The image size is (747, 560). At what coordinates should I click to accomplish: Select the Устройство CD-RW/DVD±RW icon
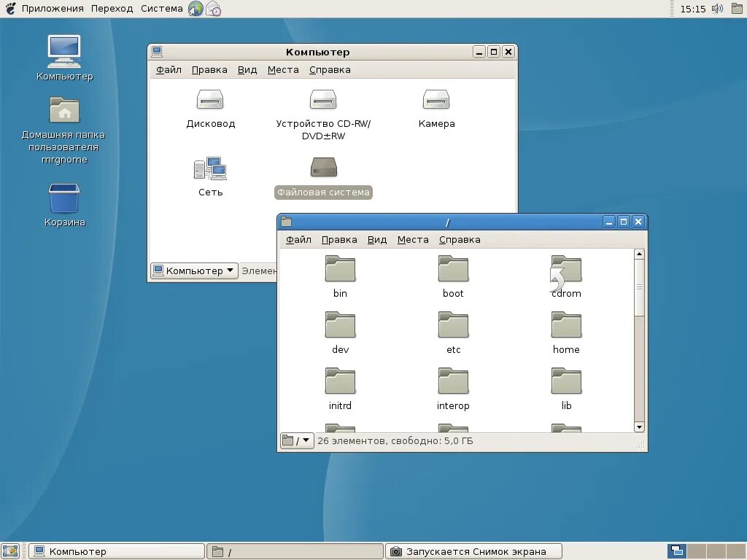(323, 100)
